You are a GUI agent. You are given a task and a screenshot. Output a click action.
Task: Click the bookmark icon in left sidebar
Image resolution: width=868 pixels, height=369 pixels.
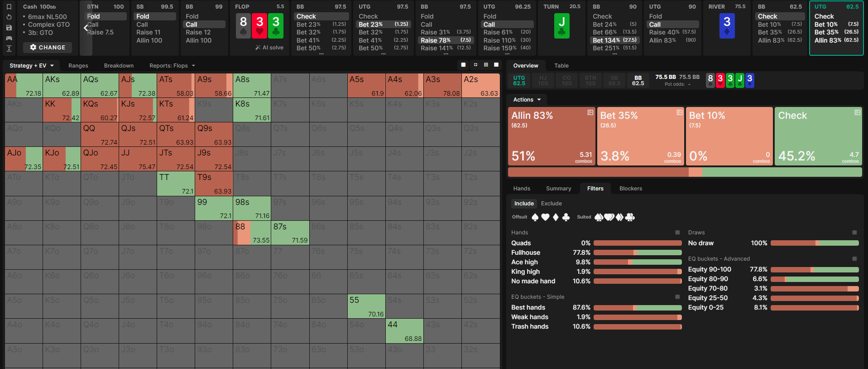tap(9, 7)
